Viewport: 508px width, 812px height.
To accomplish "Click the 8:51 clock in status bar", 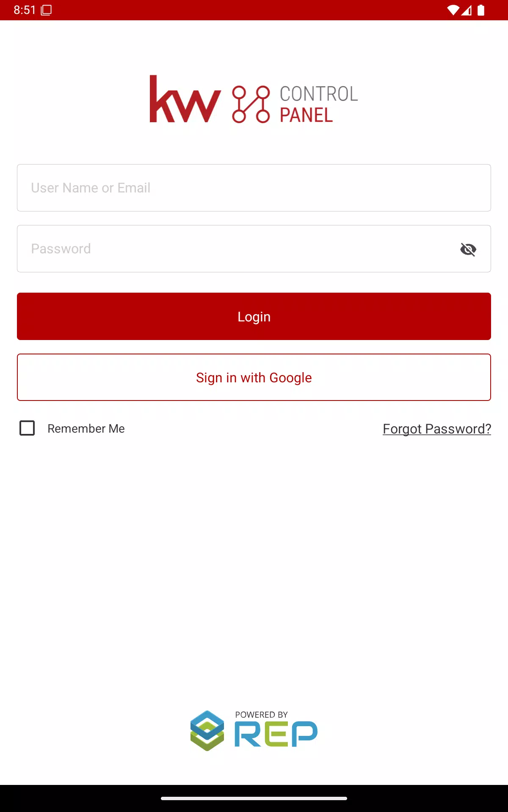I will (25, 10).
